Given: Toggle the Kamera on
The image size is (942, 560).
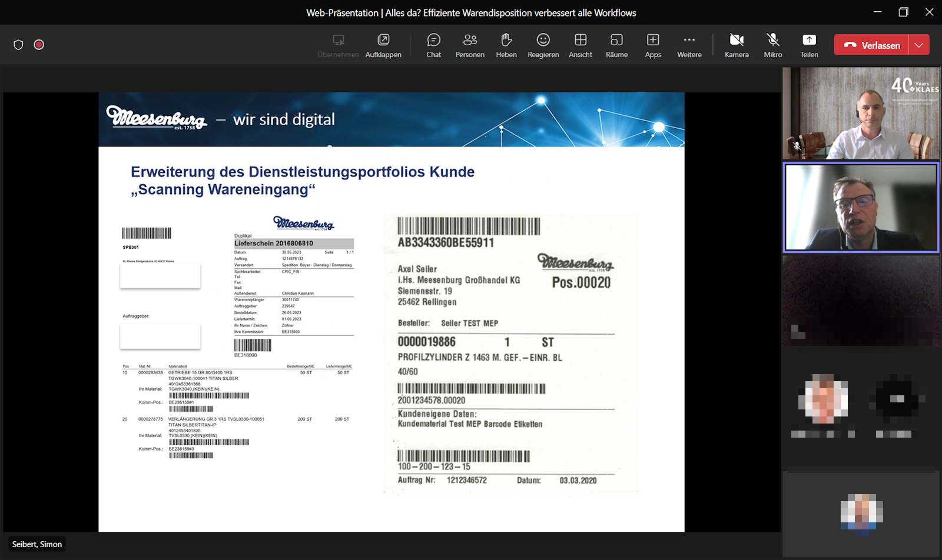Looking at the screenshot, I should pos(737,45).
